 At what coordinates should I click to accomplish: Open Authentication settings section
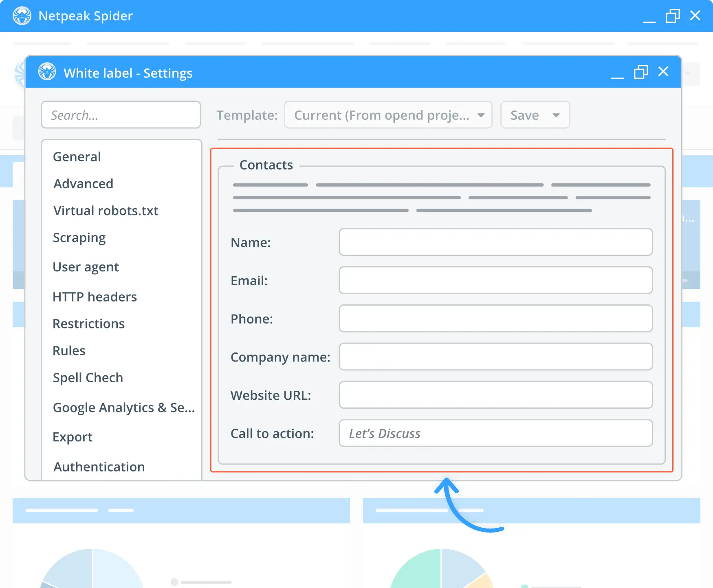click(99, 467)
